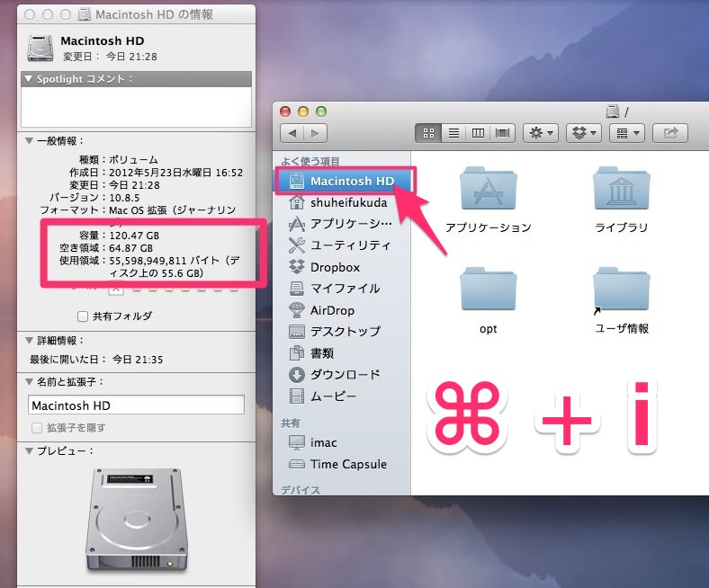Collapse the Spotlight コメント section
The width and height of the screenshot is (709, 588).
tap(29, 79)
